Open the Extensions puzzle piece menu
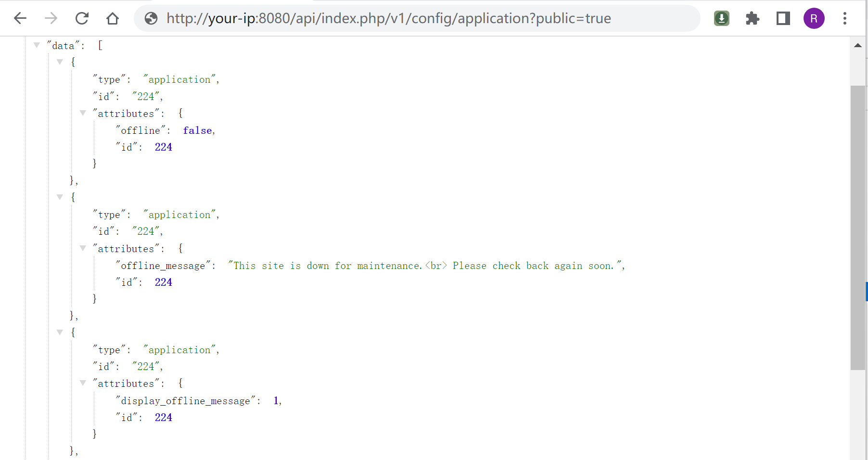 [x=752, y=18]
